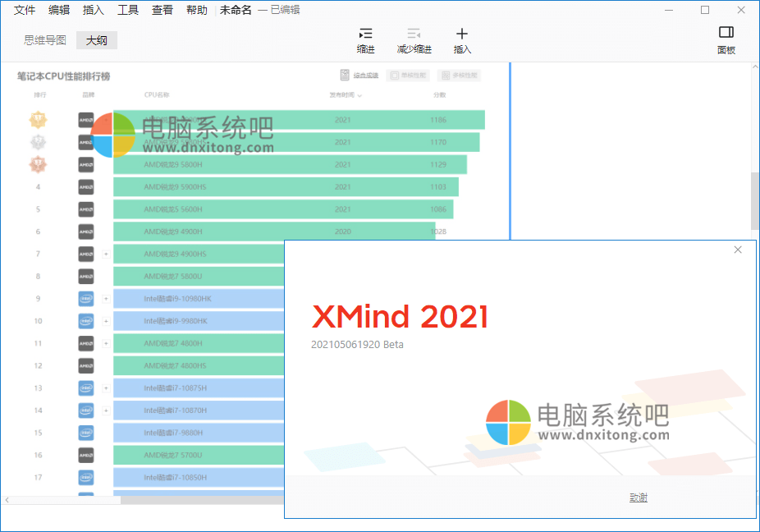Click Intel logo in rank 13 row

(x=86, y=388)
